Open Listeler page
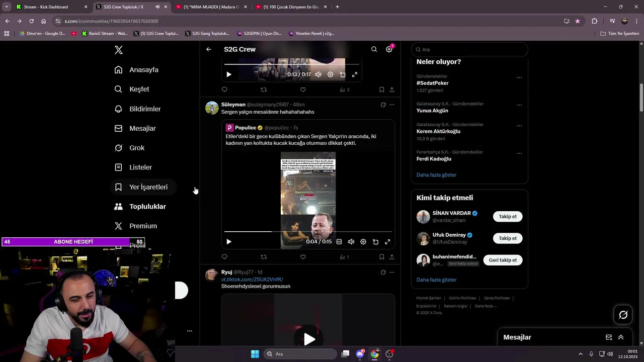The width and height of the screenshot is (644, 362). coord(133,167)
